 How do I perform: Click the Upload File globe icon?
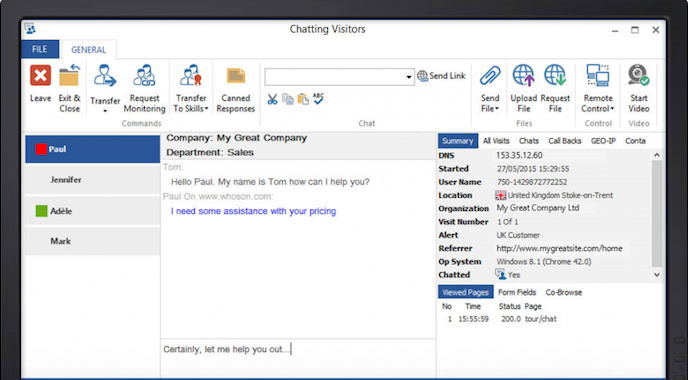(523, 75)
